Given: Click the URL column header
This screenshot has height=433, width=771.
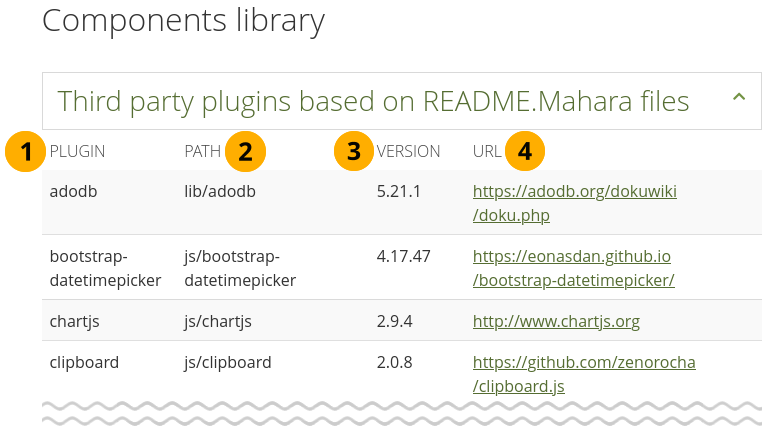Looking at the screenshot, I should [x=487, y=152].
